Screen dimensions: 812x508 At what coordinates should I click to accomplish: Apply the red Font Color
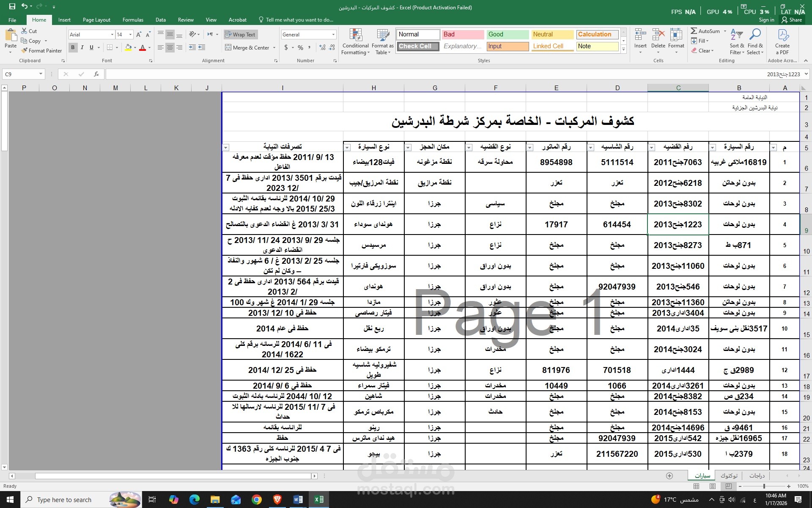point(143,47)
